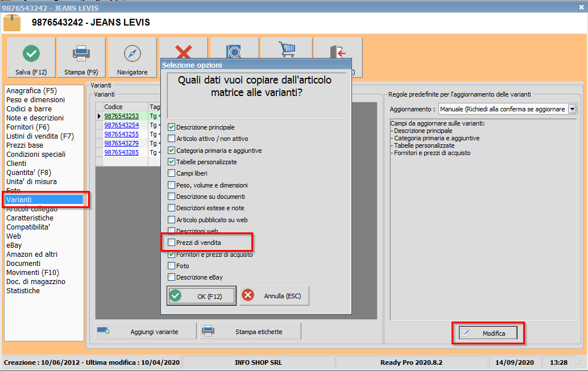Enable Descrizione eBay checkbox
This screenshot has height=371, width=588.
pyautogui.click(x=171, y=277)
